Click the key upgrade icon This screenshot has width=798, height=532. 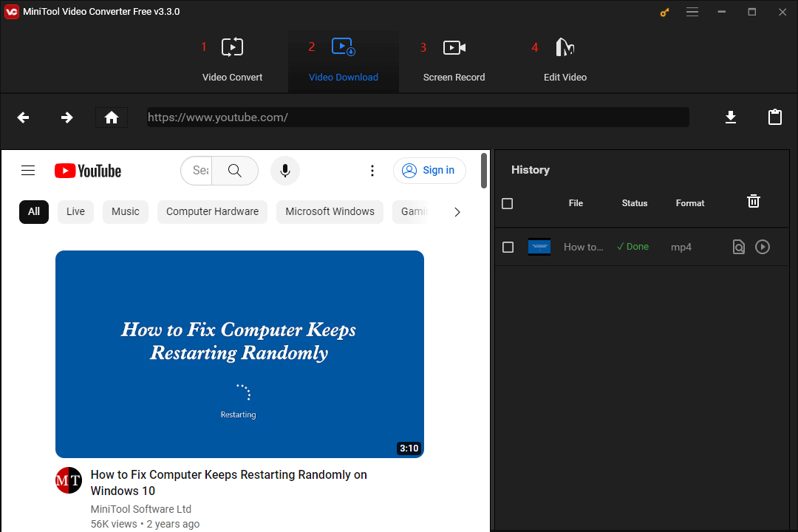(664, 13)
